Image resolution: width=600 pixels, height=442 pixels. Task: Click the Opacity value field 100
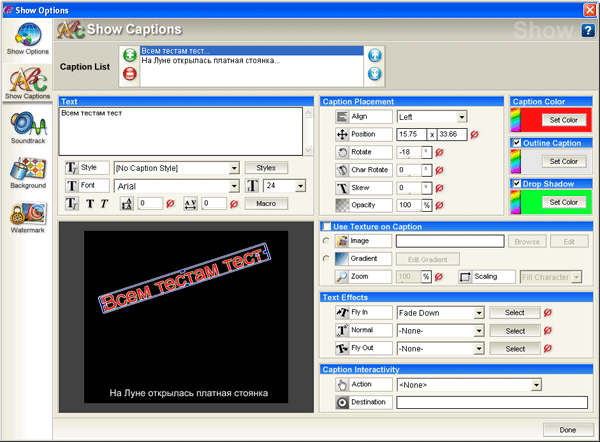pyautogui.click(x=409, y=206)
